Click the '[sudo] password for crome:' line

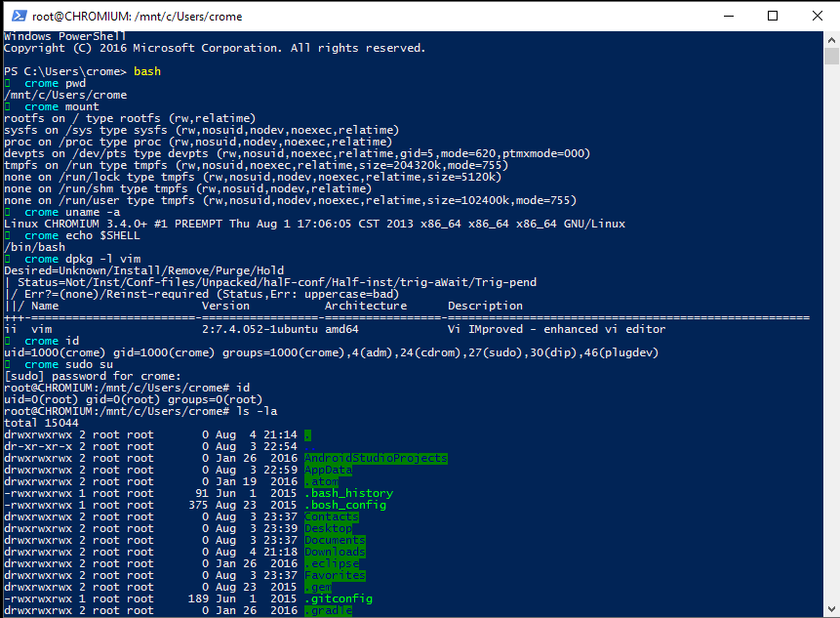pyautogui.click(x=93, y=376)
